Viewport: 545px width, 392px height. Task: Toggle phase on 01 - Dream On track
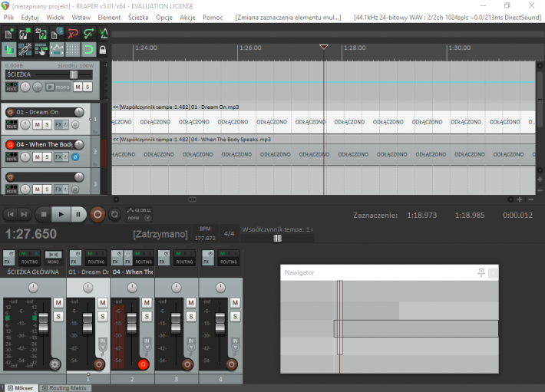coord(75,124)
